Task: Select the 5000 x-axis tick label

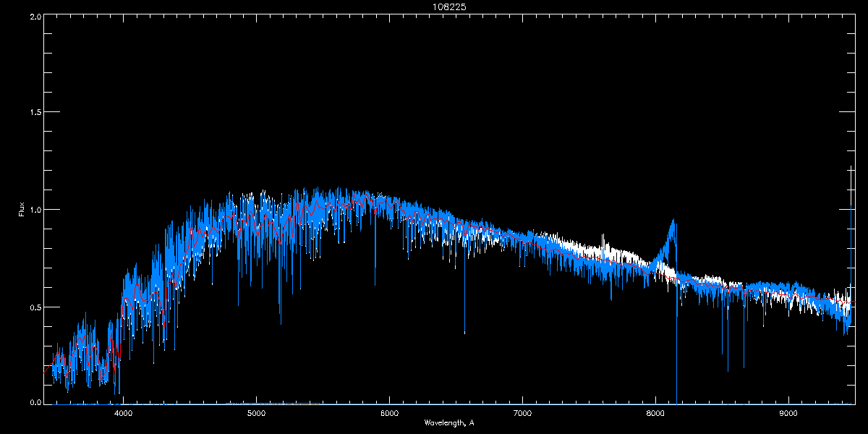Action: tap(256, 414)
